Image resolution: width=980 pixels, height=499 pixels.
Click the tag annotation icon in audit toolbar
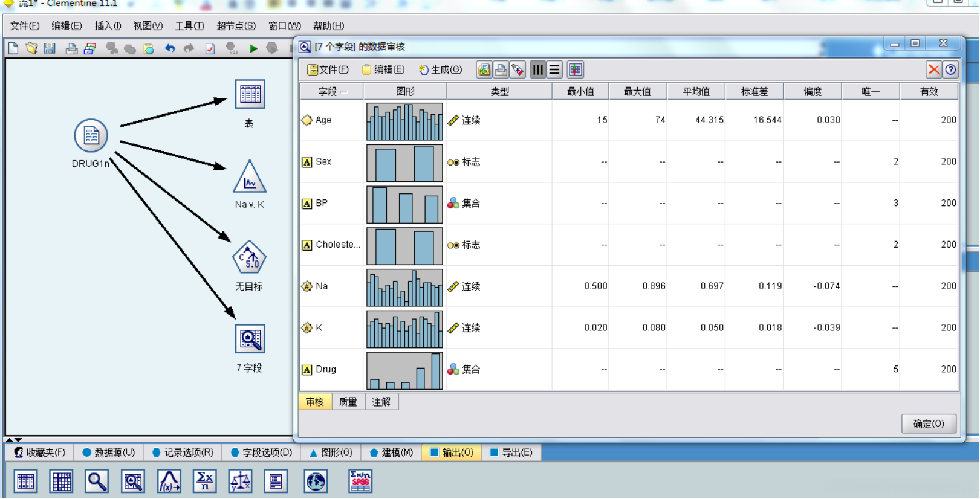(x=518, y=70)
